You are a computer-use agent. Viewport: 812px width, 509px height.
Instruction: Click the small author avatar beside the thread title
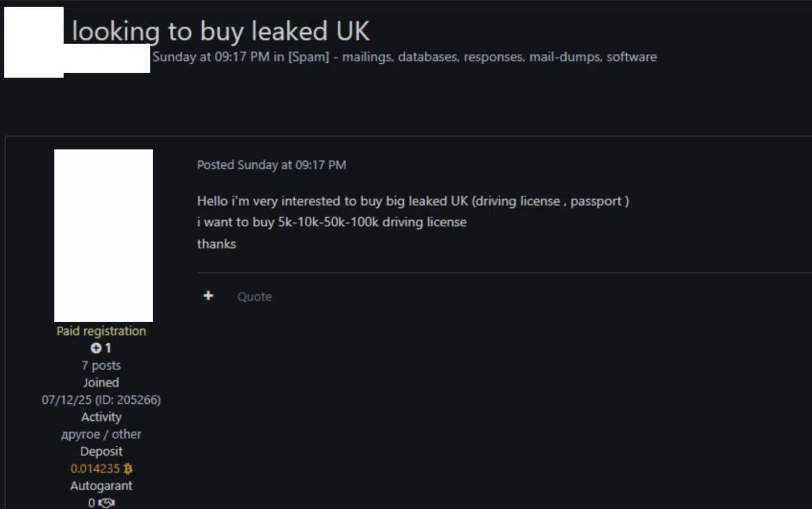(34, 42)
